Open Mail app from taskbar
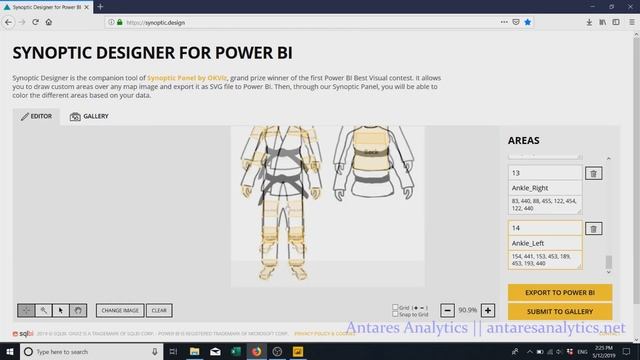640x360 pixels. click(x=215, y=351)
